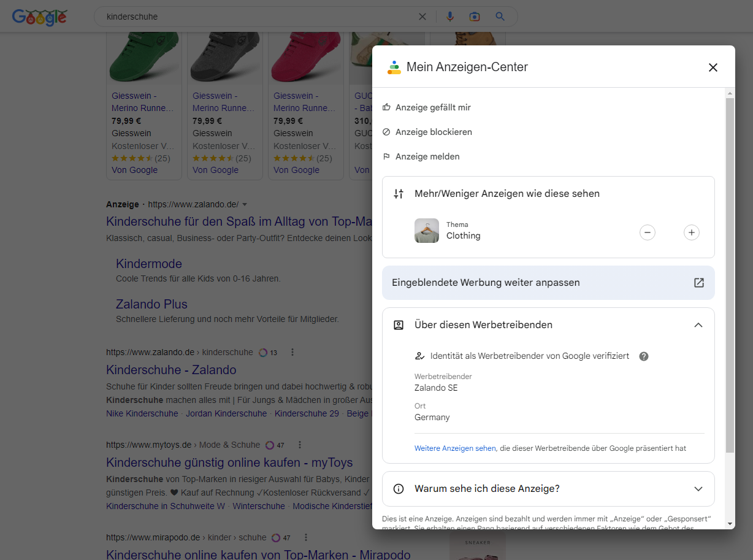
Task: Open Kinderschuhe - Zalando result
Action: pyautogui.click(x=171, y=370)
